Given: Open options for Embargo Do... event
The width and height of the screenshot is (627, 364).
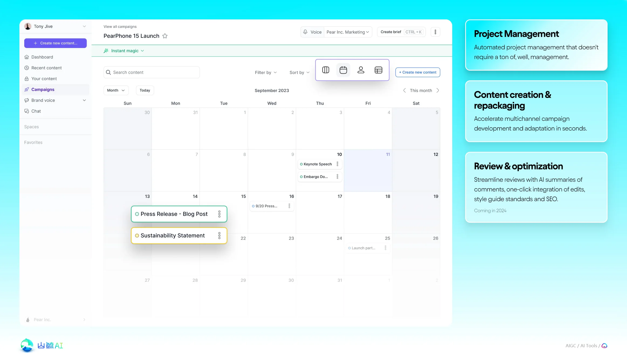Looking at the screenshot, I should coord(337,177).
